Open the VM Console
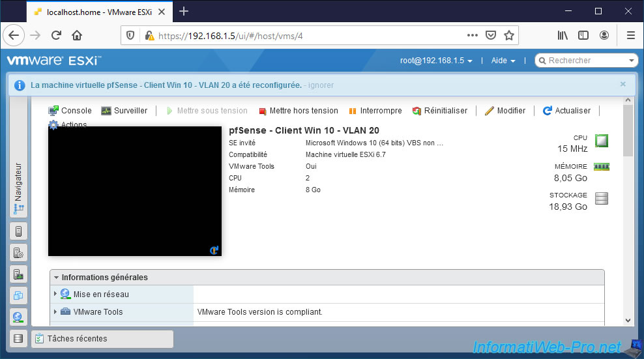The height and width of the screenshot is (359, 644). point(70,111)
